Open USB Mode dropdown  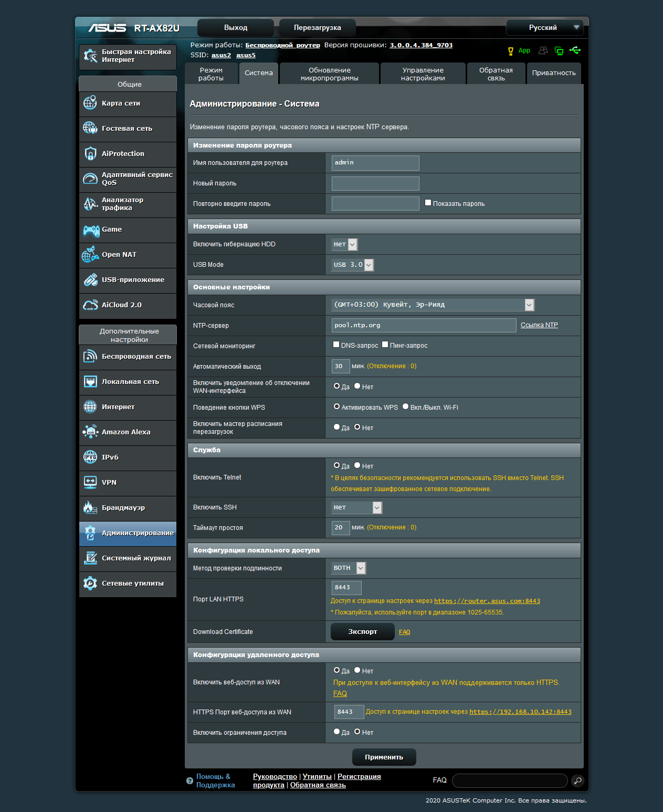point(352,265)
